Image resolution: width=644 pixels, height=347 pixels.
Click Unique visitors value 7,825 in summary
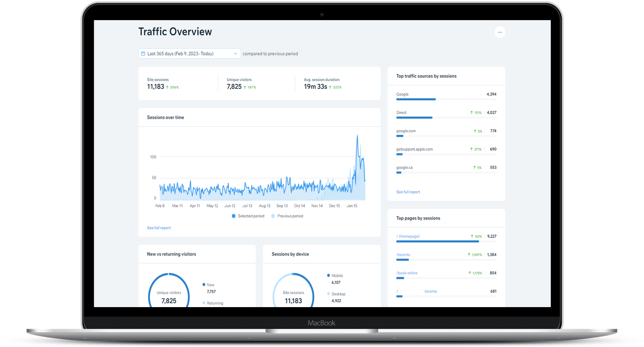(234, 87)
